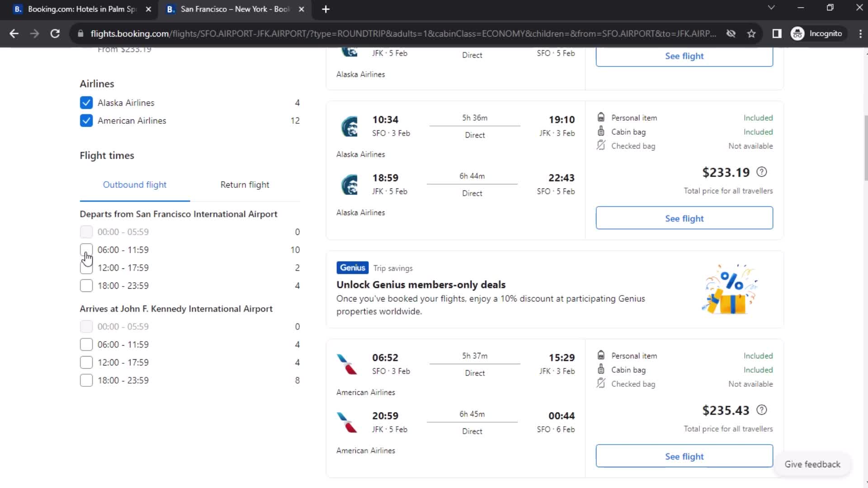868x488 pixels.
Task: Click the browser extensions icon
Action: coord(777,33)
